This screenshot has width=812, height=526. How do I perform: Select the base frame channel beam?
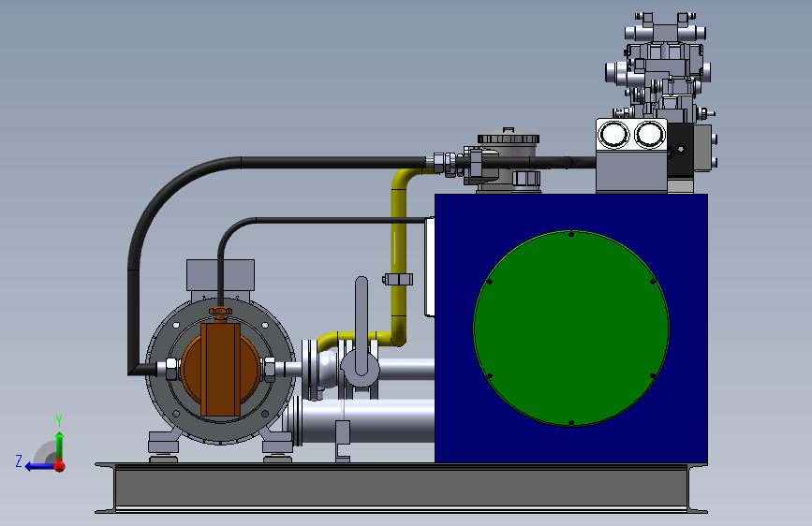(402, 488)
